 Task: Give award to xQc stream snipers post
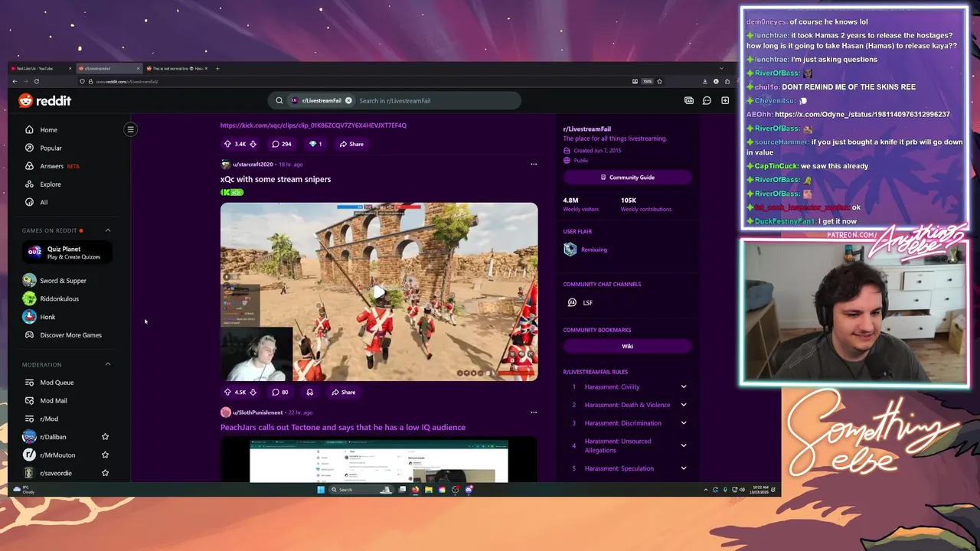tap(309, 392)
